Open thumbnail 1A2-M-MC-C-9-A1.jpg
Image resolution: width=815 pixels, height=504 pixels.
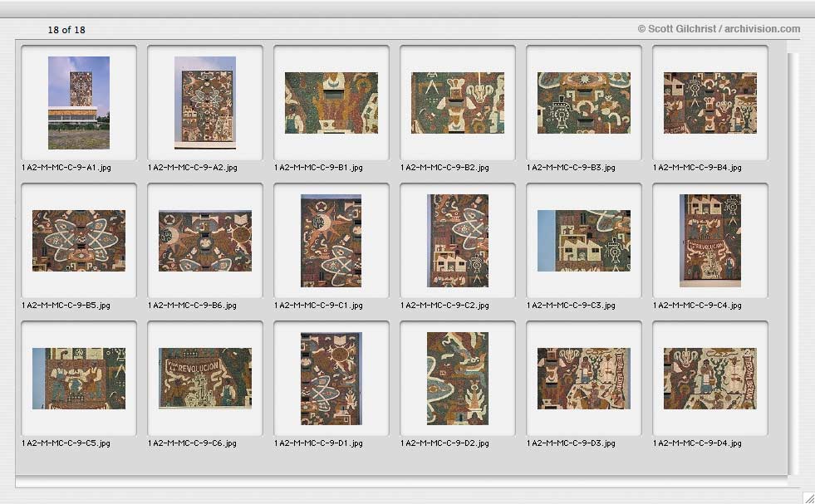78,103
